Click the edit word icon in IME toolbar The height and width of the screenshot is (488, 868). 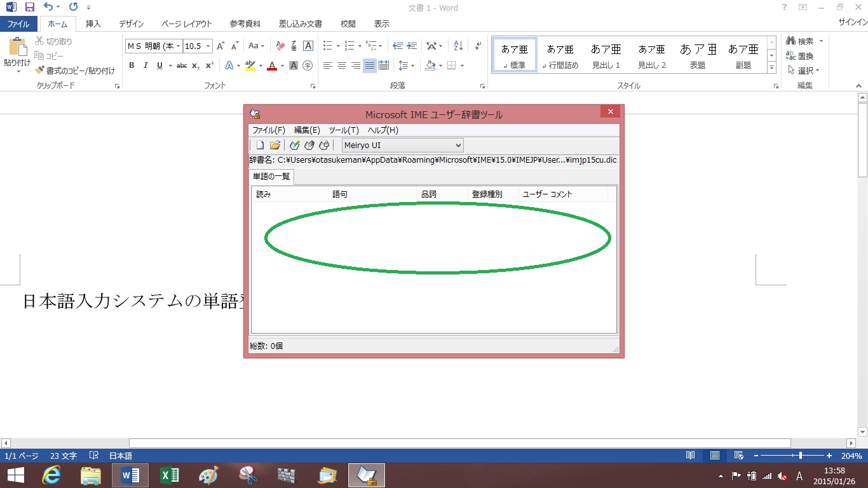pos(309,146)
